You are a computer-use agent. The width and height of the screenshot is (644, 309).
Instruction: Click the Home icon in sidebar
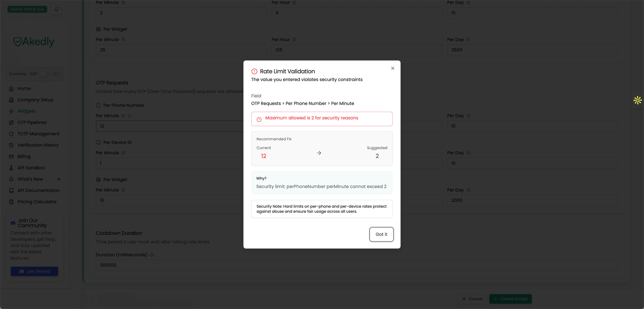(11, 88)
